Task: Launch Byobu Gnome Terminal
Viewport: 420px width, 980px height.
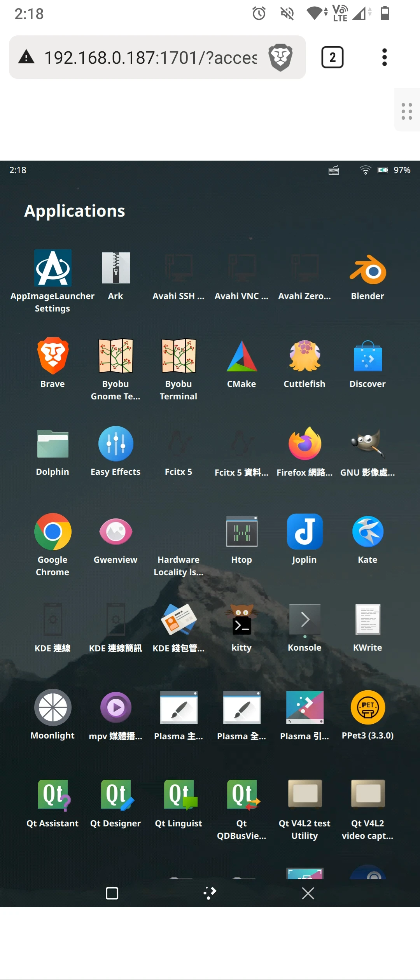Action: pyautogui.click(x=115, y=369)
